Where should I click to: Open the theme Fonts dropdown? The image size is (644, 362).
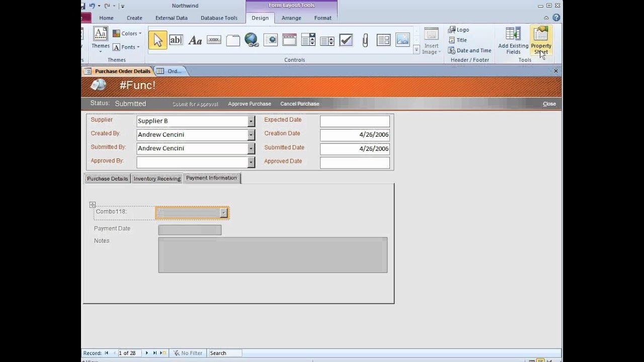(x=126, y=47)
